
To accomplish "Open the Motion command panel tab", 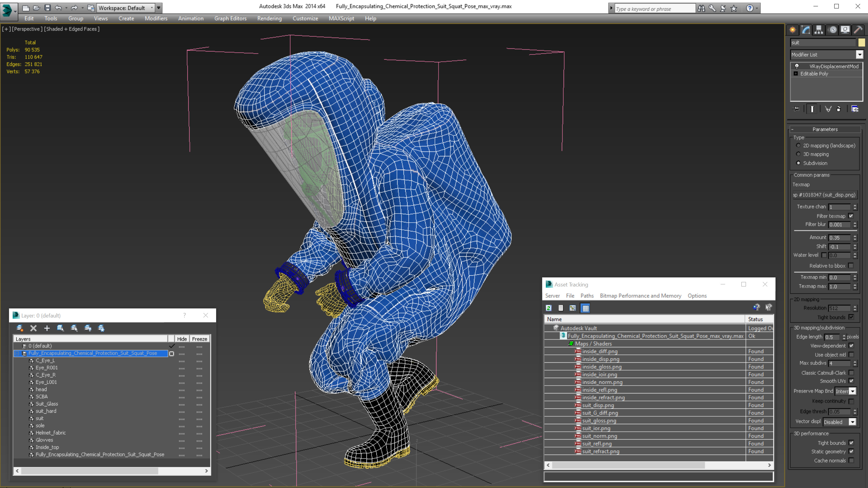I will 832,30.
